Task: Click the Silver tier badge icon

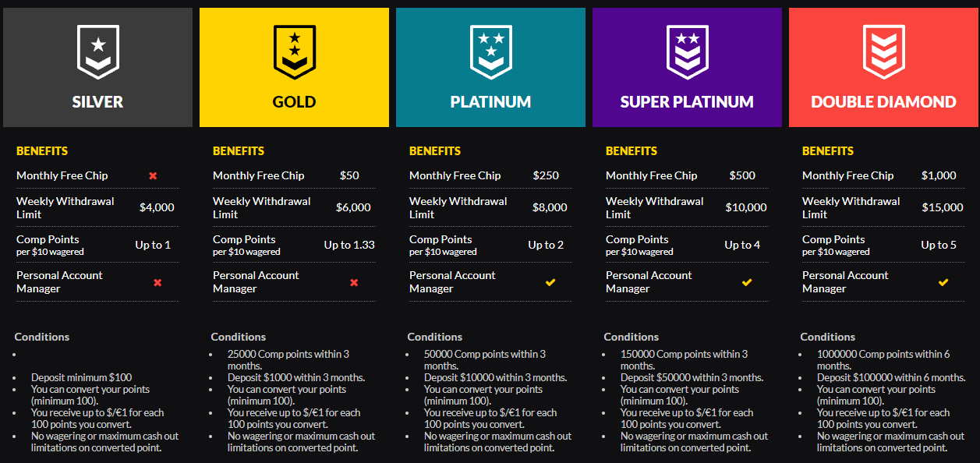Action: point(97,51)
